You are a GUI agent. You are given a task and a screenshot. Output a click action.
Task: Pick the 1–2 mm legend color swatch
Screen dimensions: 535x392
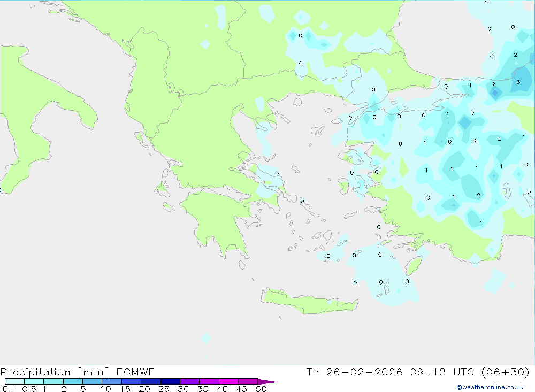(53, 381)
